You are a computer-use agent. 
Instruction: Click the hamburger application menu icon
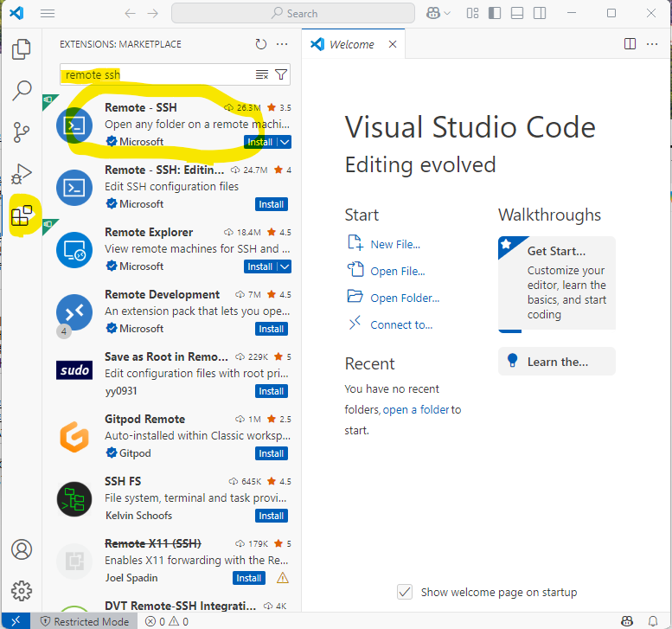coord(48,14)
